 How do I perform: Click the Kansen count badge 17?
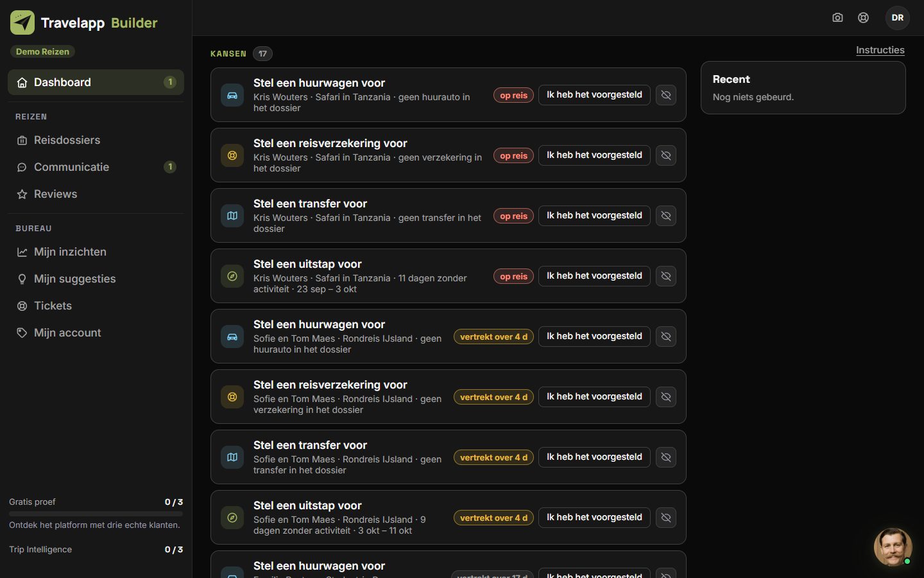point(262,54)
